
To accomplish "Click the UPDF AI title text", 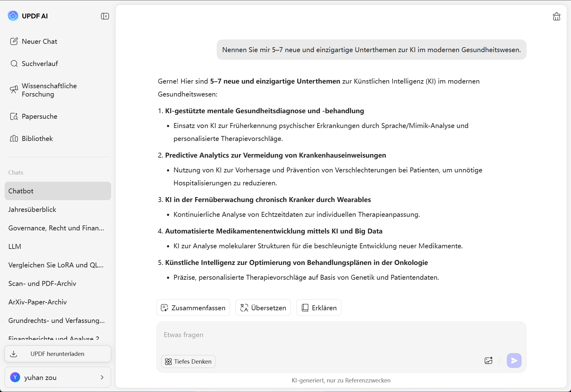I will [35, 16].
